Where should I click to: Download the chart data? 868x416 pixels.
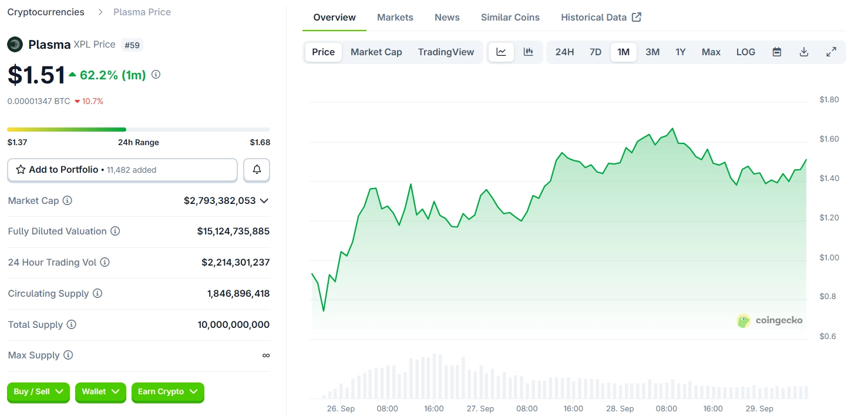pos(804,52)
